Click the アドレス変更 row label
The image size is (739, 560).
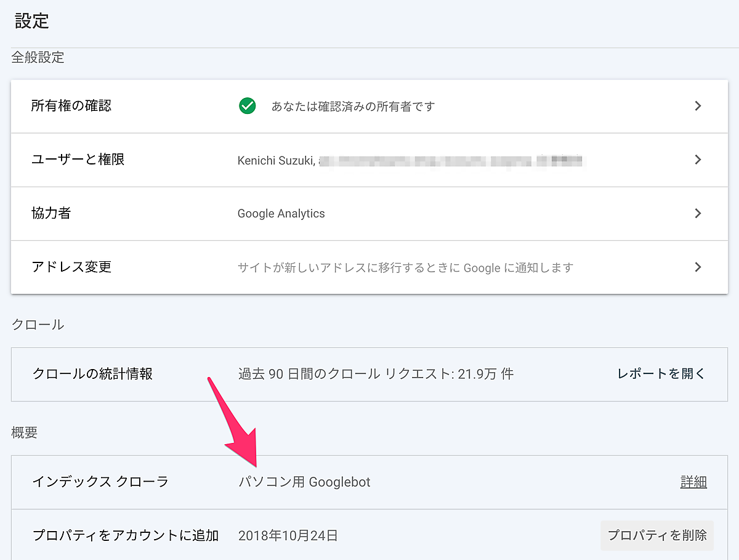[71, 267]
